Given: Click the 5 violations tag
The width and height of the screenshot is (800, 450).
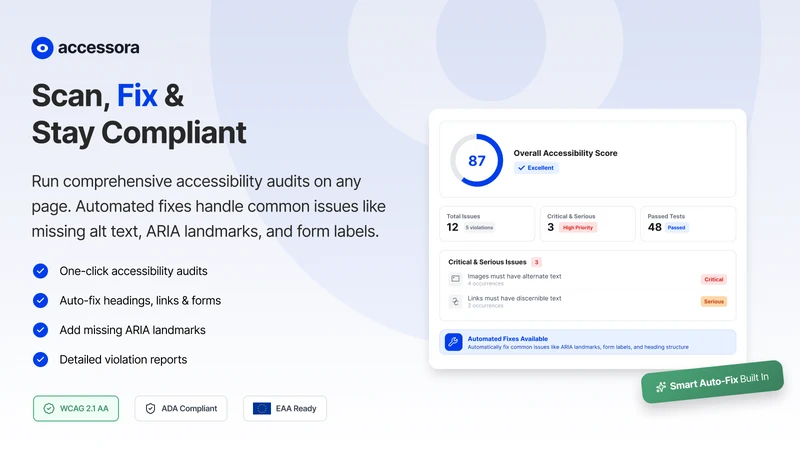Looking at the screenshot, I should coord(479,228).
